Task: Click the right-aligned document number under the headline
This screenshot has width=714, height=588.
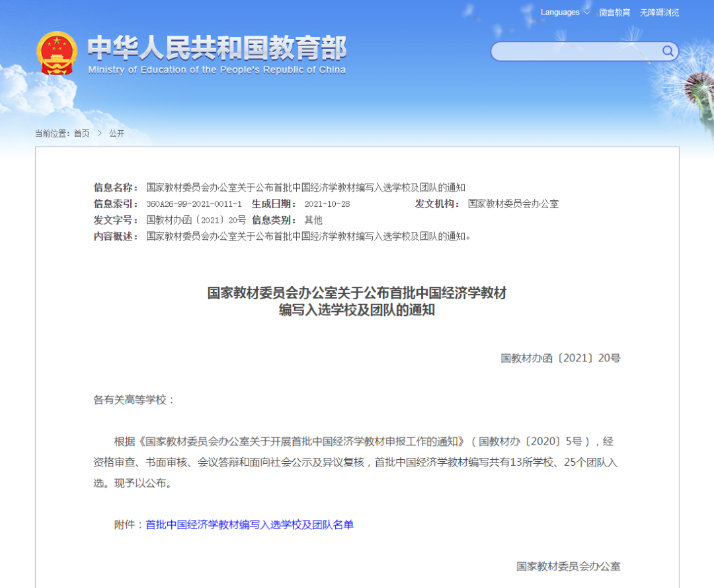Action: pos(561,358)
